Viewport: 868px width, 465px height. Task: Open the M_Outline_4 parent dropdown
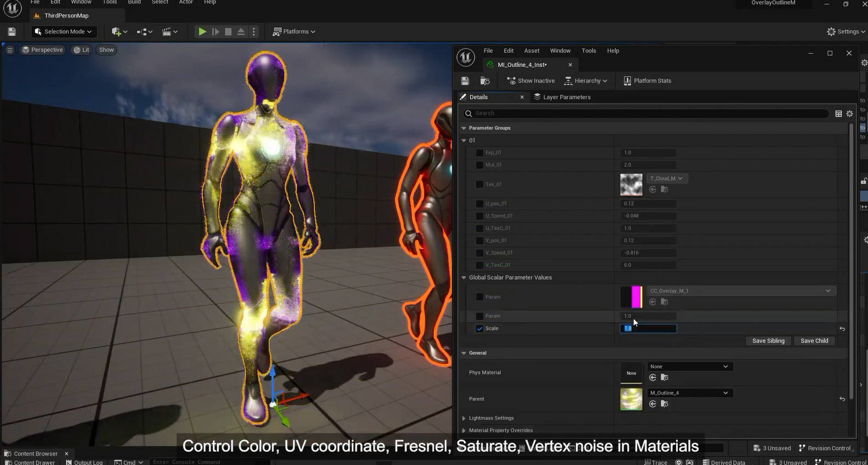pos(689,393)
